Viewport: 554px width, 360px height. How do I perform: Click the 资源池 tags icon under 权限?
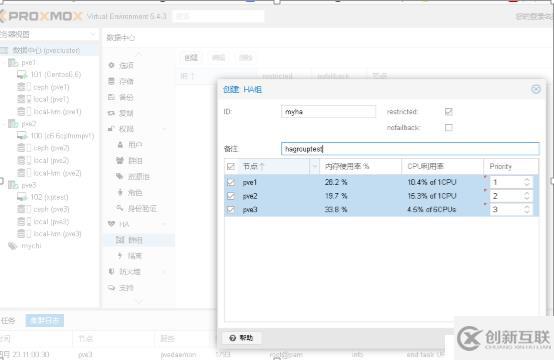pos(120,176)
